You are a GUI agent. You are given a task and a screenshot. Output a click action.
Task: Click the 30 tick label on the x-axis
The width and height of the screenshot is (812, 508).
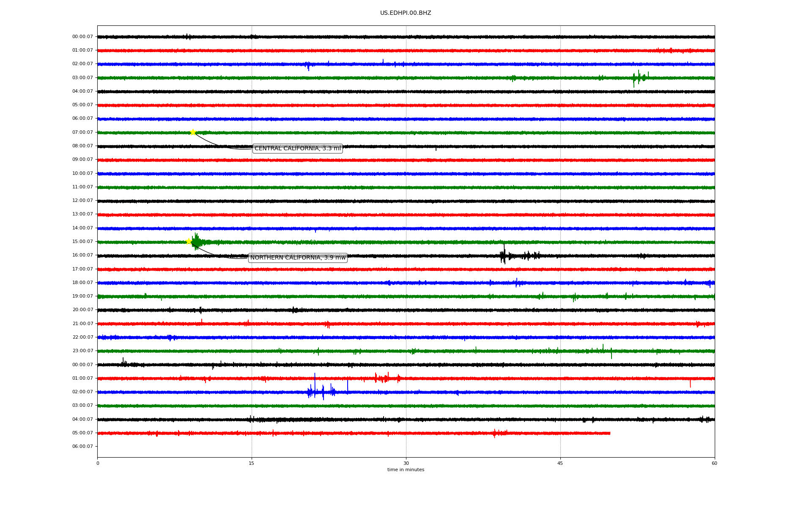[406, 463]
